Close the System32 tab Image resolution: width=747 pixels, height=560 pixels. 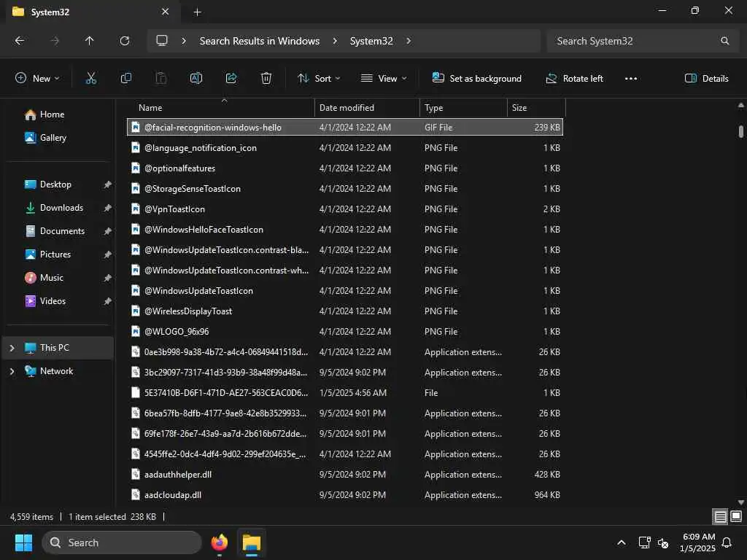click(x=166, y=12)
